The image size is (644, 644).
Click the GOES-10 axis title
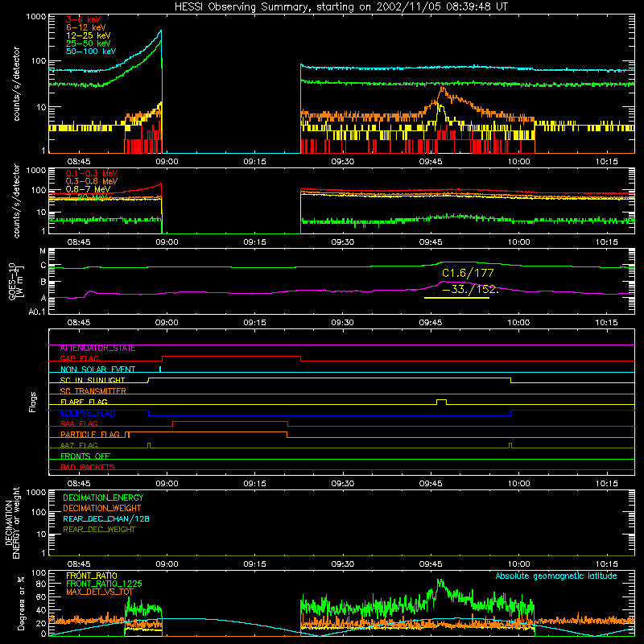click(15, 282)
